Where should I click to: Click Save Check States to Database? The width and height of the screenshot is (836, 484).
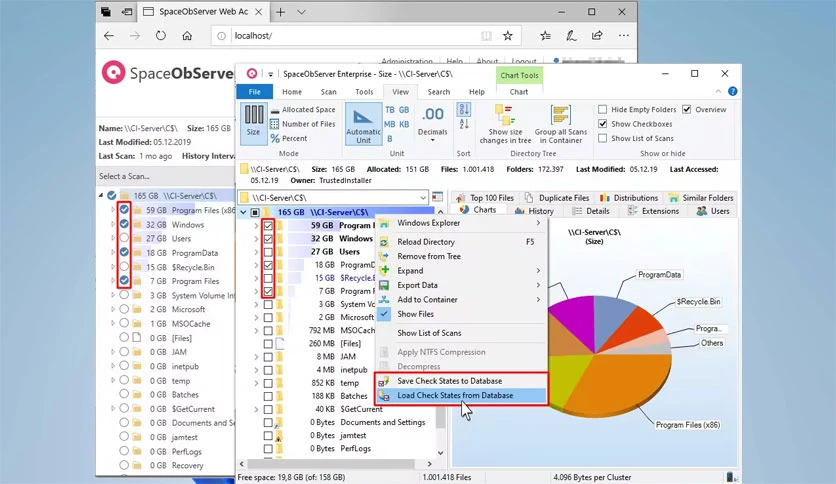coord(462,381)
